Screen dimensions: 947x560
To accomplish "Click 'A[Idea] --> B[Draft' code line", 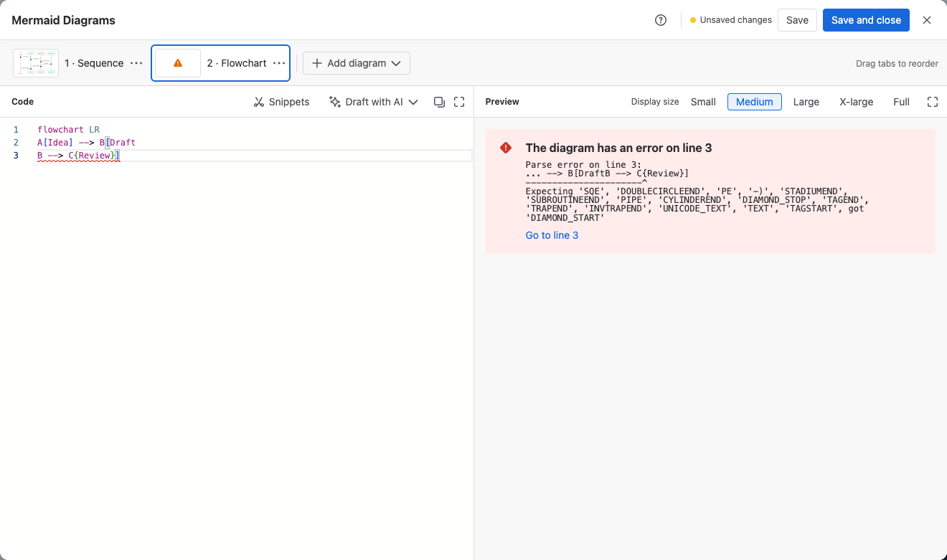I will coord(86,143).
